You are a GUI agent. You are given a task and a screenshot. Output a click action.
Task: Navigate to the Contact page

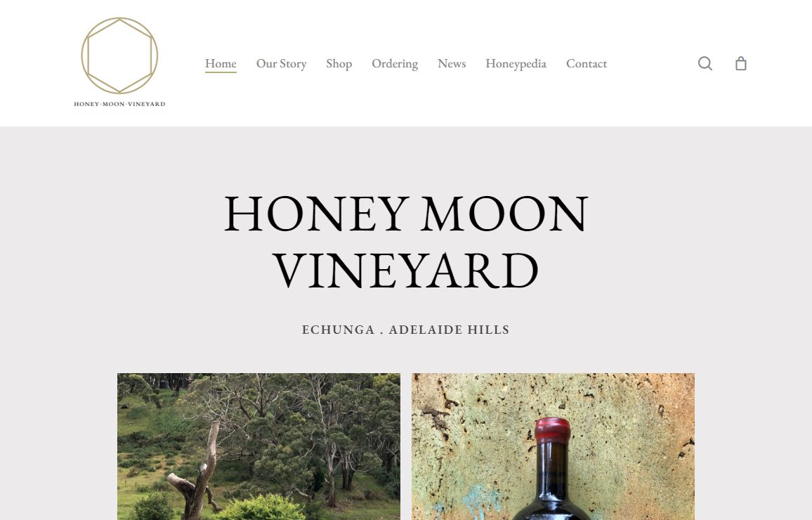click(587, 63)
